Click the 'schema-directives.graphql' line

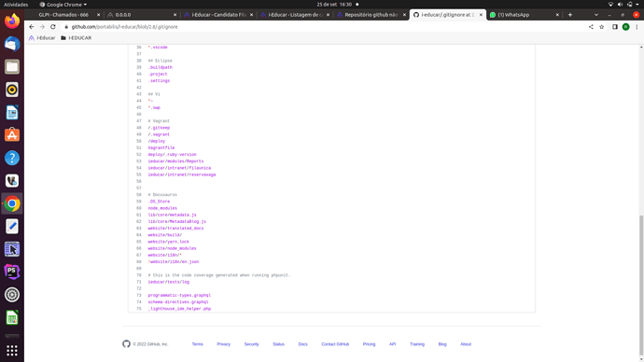pos(178,302)
